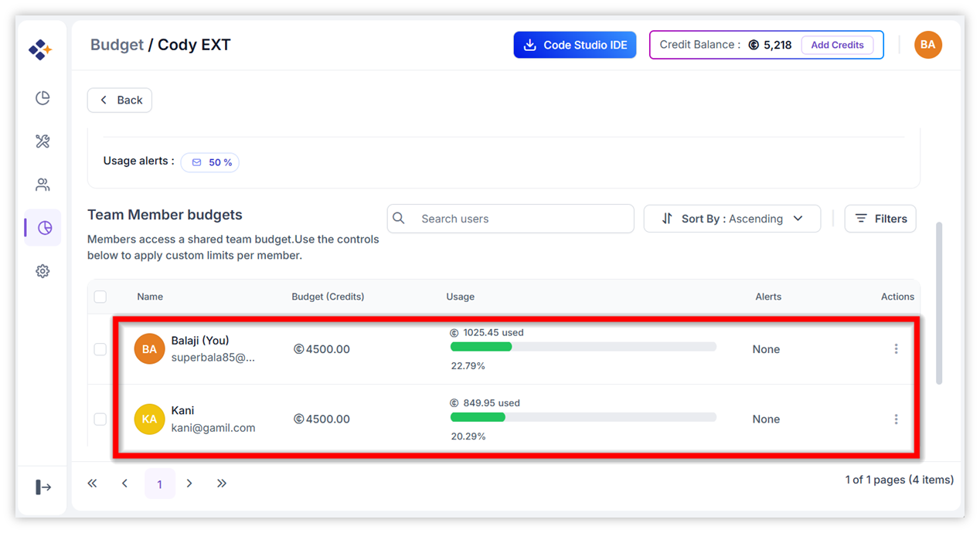Go to the next page arrow
The width and height of the screenshot is (980, 533).
point(189,484)
